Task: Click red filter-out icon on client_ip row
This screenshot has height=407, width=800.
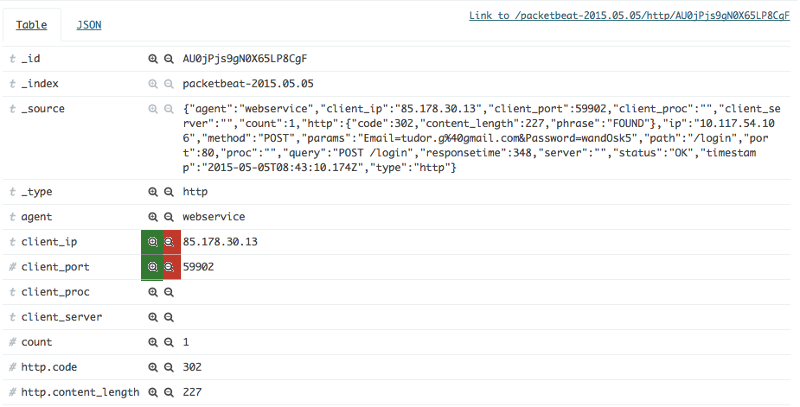Action: [170, 242]
